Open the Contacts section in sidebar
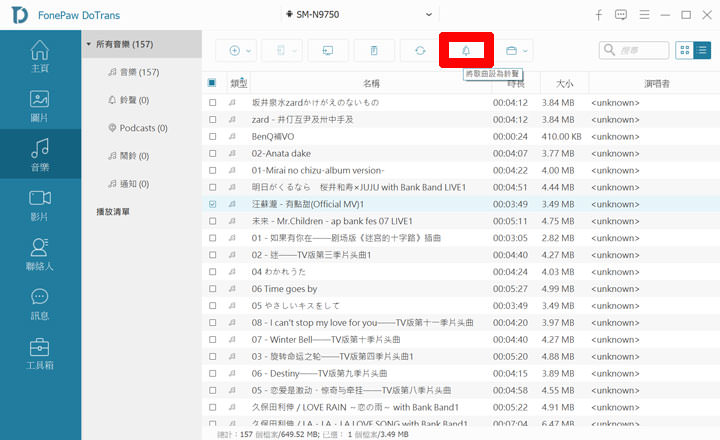This screenshot has height=440, width=720. (x=40, y=254)
